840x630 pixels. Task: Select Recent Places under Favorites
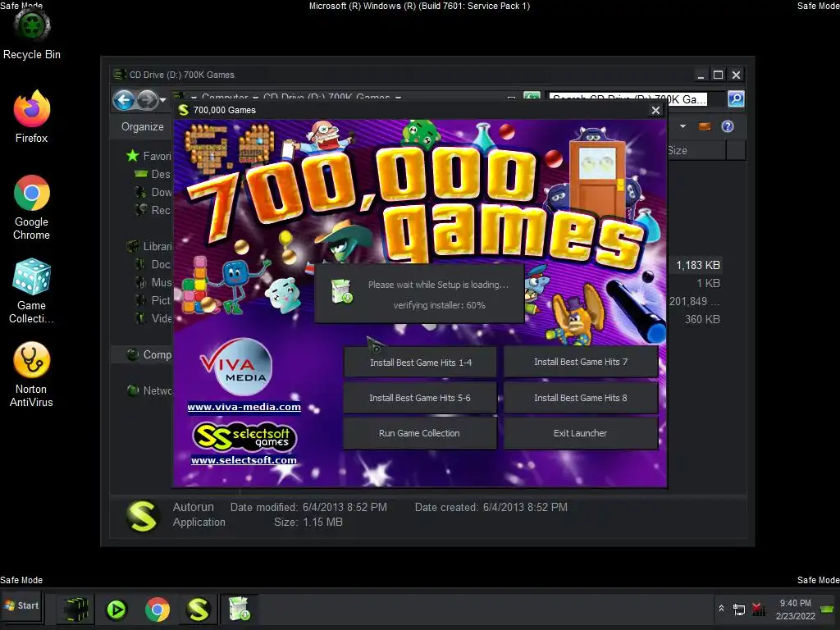tap(152, 210)
